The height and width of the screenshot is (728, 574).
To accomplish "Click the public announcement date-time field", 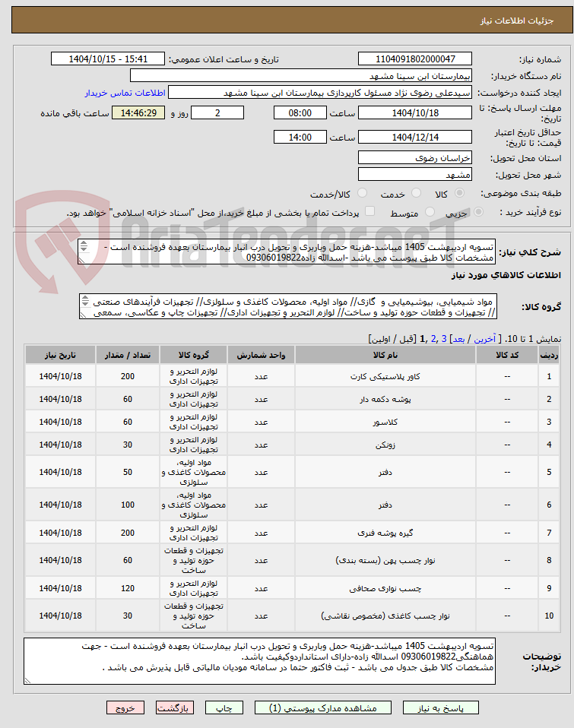I will tap(108, 59).
